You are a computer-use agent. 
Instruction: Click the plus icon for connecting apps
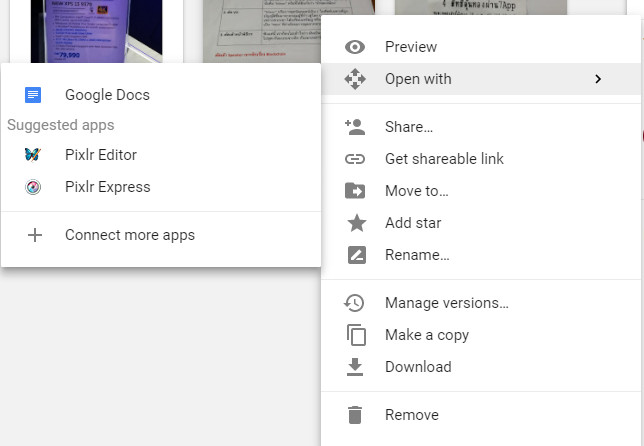(35, 235)
